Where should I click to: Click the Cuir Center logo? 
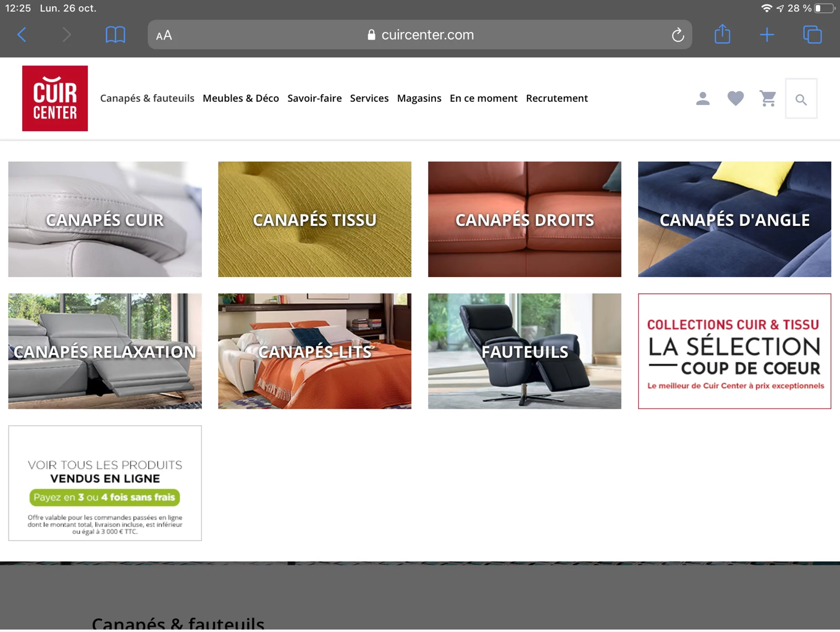[x=55, y=98]
